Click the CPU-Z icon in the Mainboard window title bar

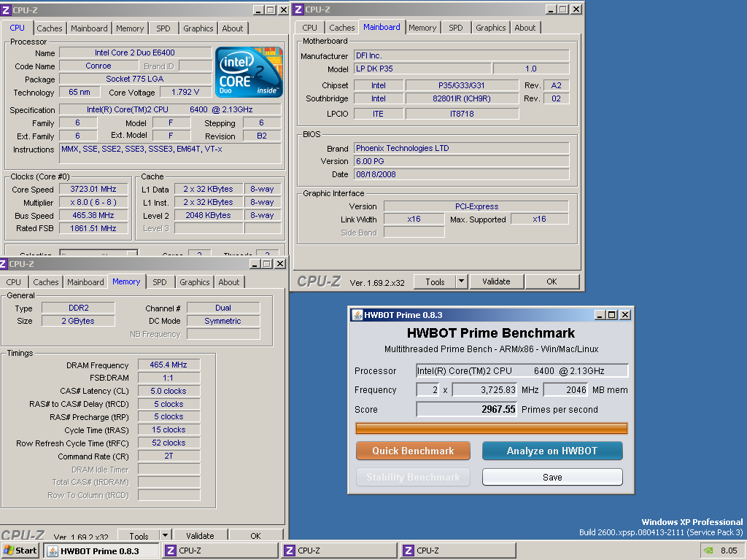[x=298, y=9]
